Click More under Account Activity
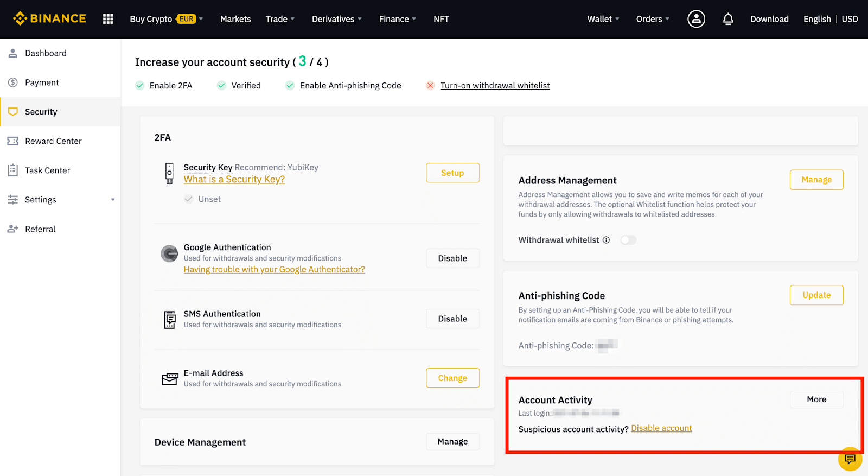The image size is (868, 476). [816, 399]
